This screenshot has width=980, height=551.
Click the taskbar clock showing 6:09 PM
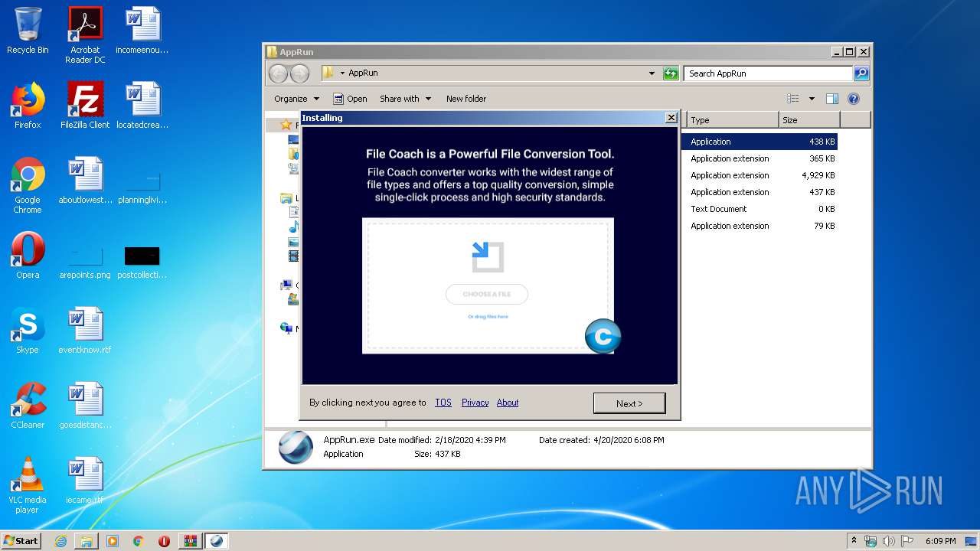point(940,541)
